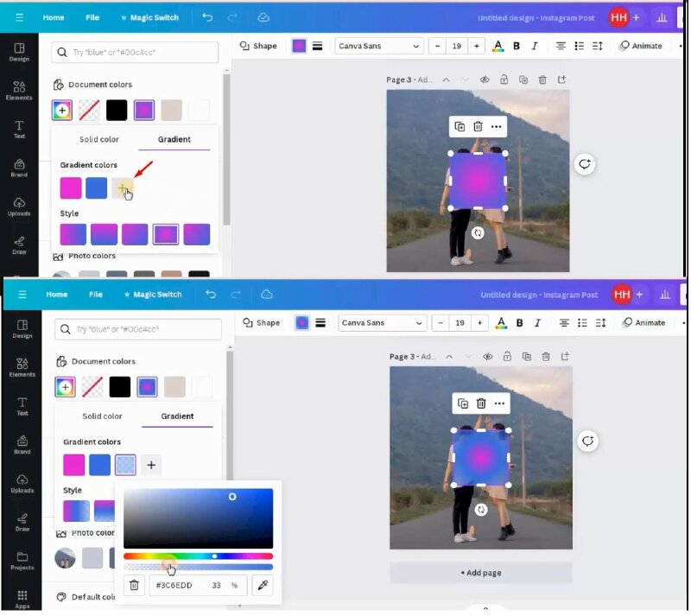Click the move-page-up chevron beside lower Page 3
Image resolution: width=691 pixels, height=616 pixels.
pos(449,356)
